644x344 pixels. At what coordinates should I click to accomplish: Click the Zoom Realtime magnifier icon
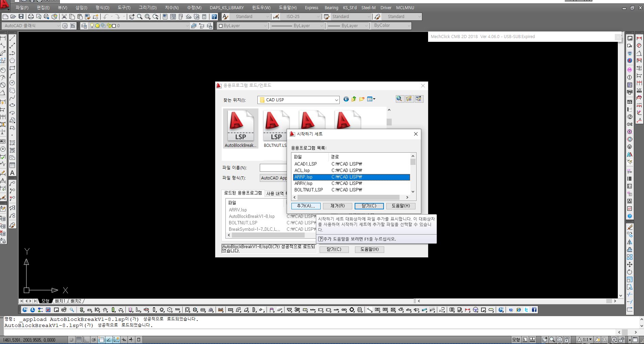coord(139,17)
